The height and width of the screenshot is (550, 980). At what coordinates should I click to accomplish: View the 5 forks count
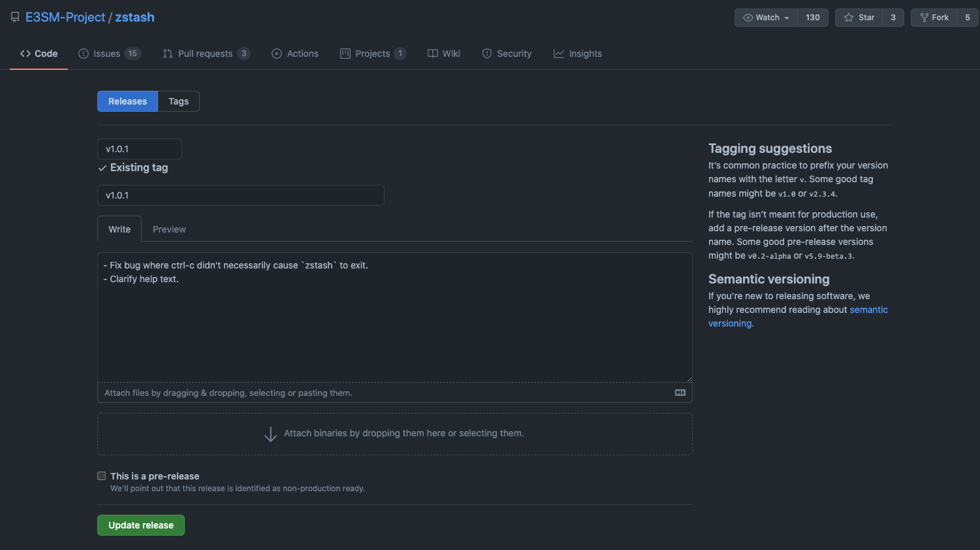coord(968,18)
